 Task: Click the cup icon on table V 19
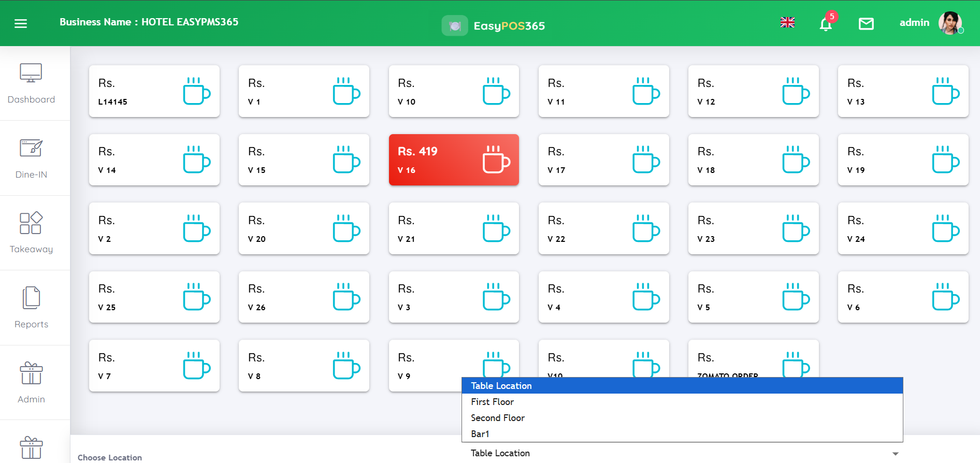click(946, 160)
